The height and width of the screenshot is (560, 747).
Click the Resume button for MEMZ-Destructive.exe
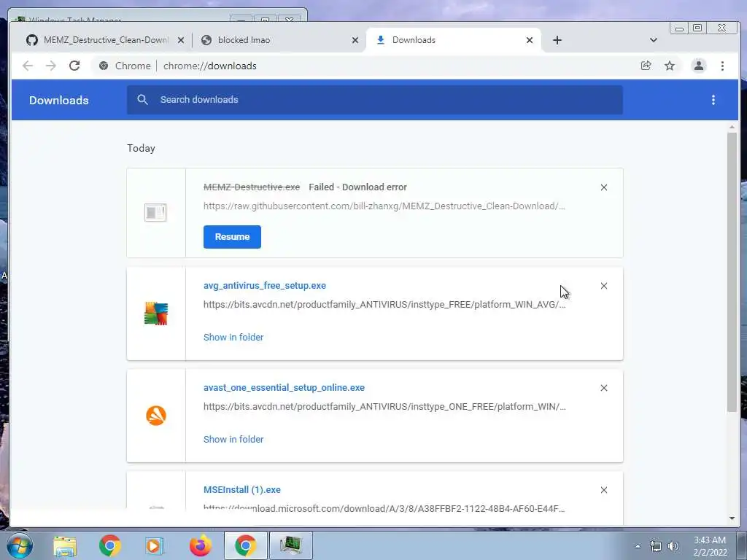[x=232, y=237]
